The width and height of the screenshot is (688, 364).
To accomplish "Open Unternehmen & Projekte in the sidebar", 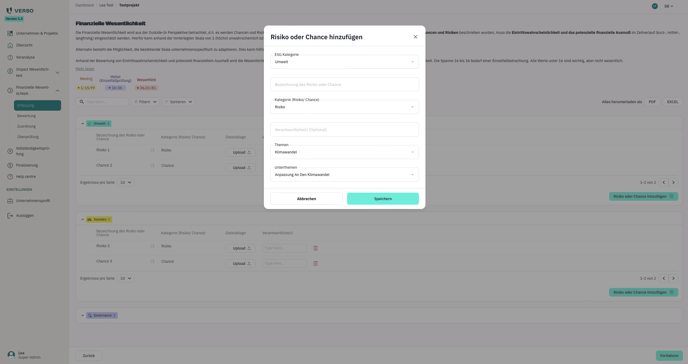I will pyautogui.click(x=36, y=33).
